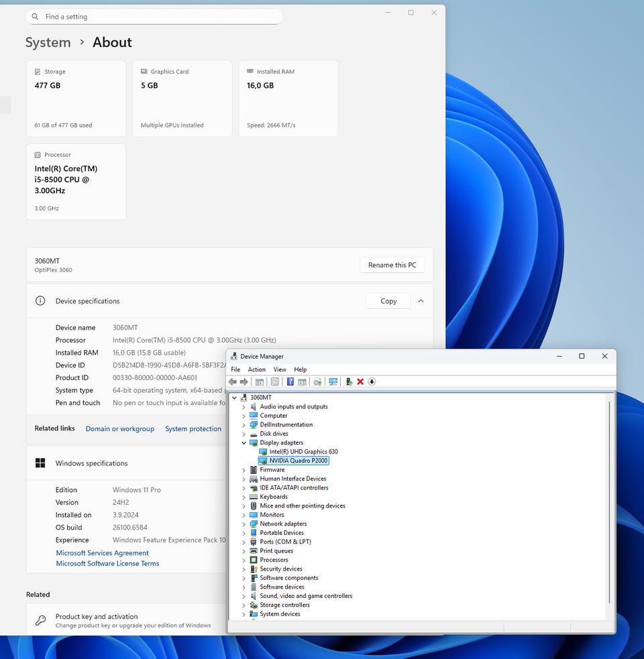The height and width of the screenshot is (659, 644).
Task: Open the System protection link
Action: click(x=193, y=429)
